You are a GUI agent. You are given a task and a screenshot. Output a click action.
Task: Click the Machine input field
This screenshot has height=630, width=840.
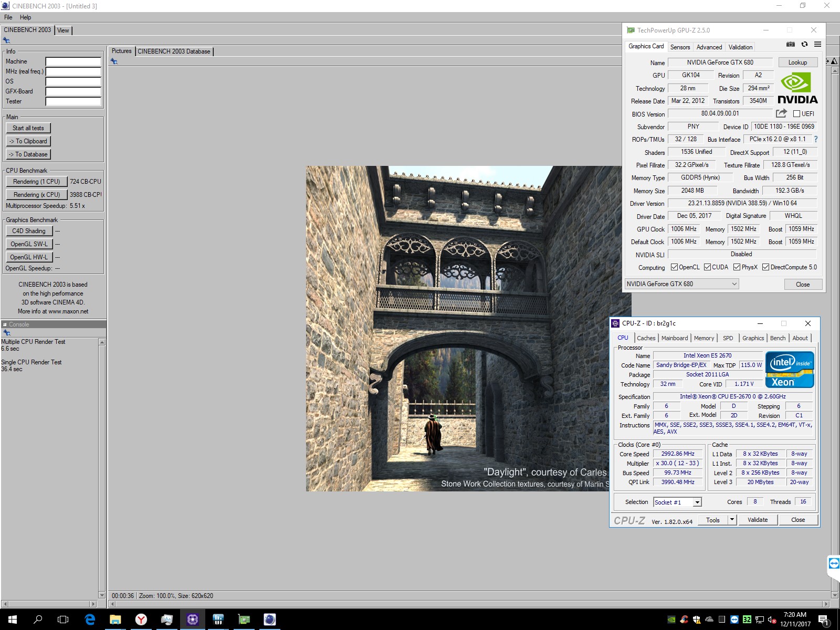73,61
